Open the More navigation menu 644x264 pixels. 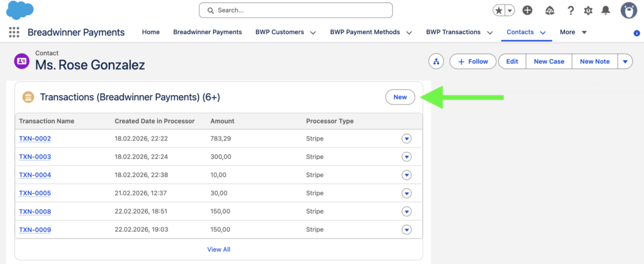(x=574, y=32)
